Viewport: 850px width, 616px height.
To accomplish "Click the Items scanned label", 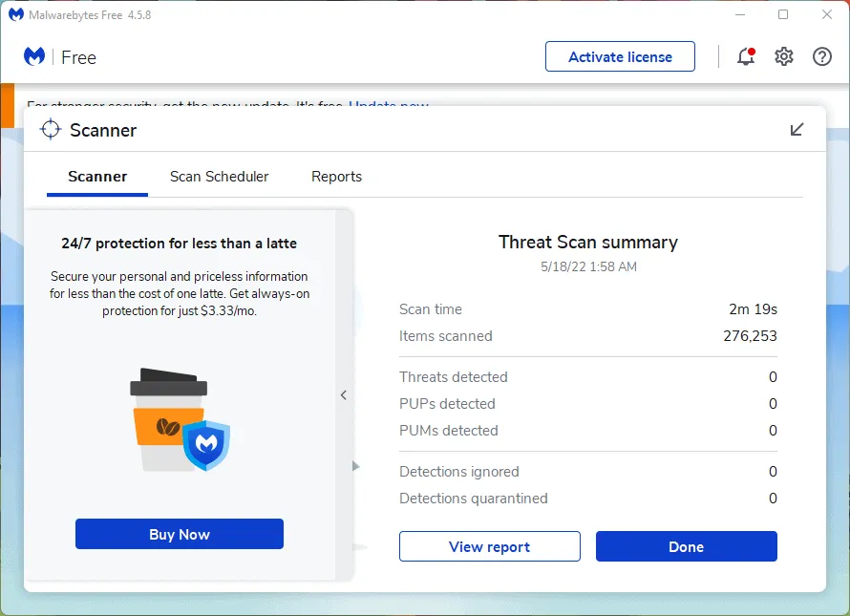I will (446, 336).
